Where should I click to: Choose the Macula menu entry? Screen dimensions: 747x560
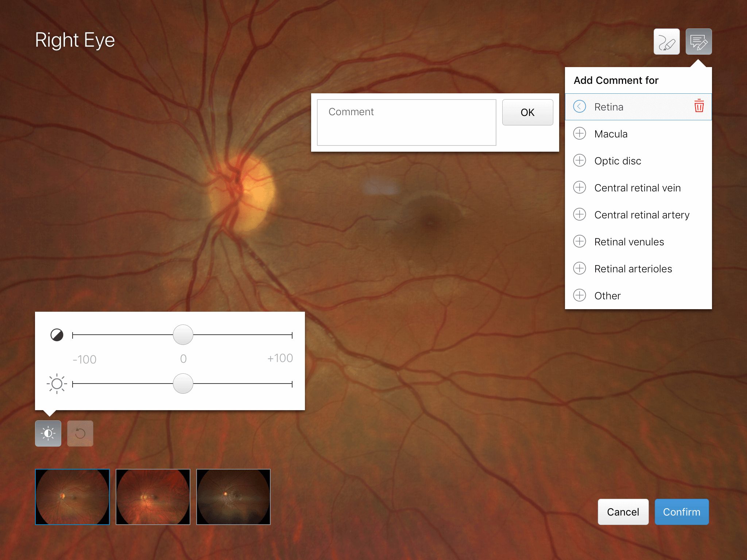[x=638, y=134]
